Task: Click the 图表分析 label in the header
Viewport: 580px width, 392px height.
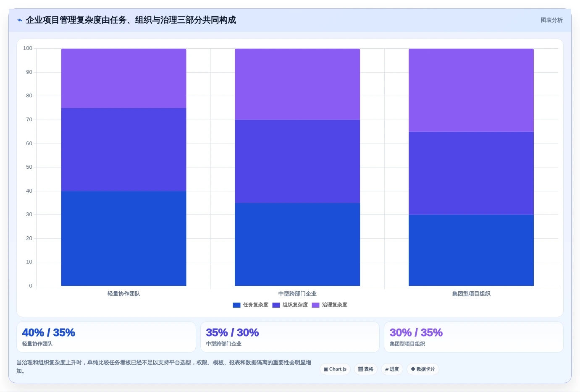Action: pyautogui.click(x=551, y=20)
